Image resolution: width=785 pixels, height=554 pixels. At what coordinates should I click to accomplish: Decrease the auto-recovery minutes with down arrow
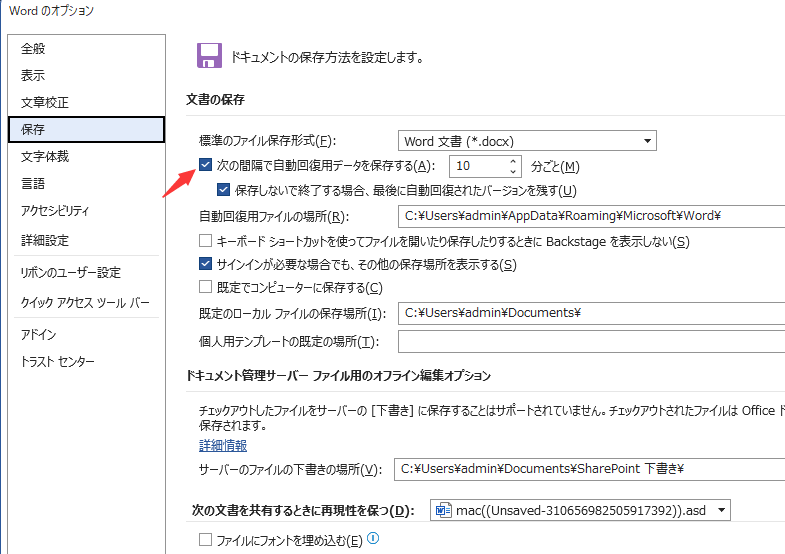coord(513,171)
